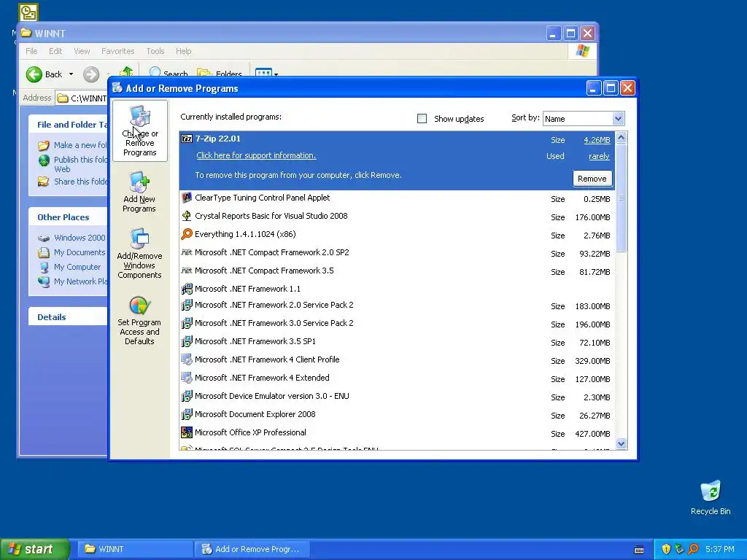Viewport: 747px width, 560px height.
Task: Click Other Places heading in WINNT
Action: [63, 217]
